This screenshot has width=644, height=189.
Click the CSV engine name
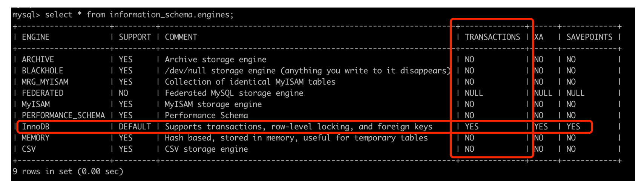(x=29, y=149)
